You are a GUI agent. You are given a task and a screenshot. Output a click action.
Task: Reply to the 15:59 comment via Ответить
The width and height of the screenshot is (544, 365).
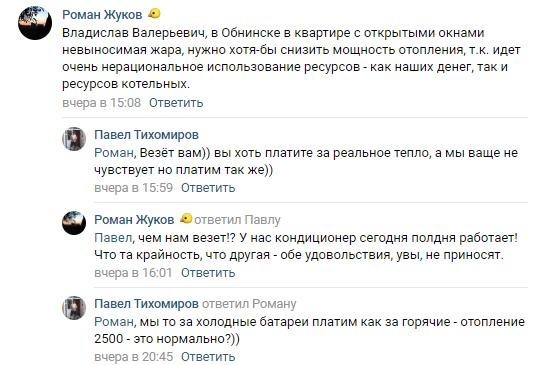pyautogui.click(x=208, y=188)
